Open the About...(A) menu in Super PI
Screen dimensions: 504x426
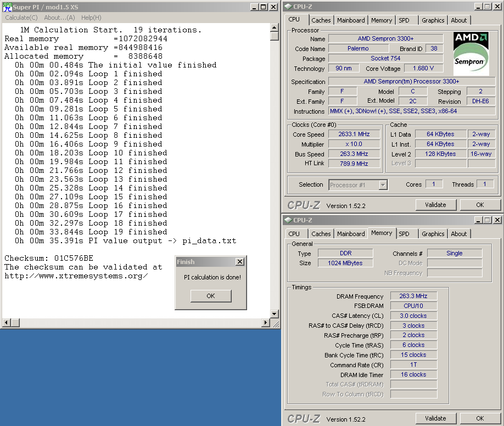point(59,18)
